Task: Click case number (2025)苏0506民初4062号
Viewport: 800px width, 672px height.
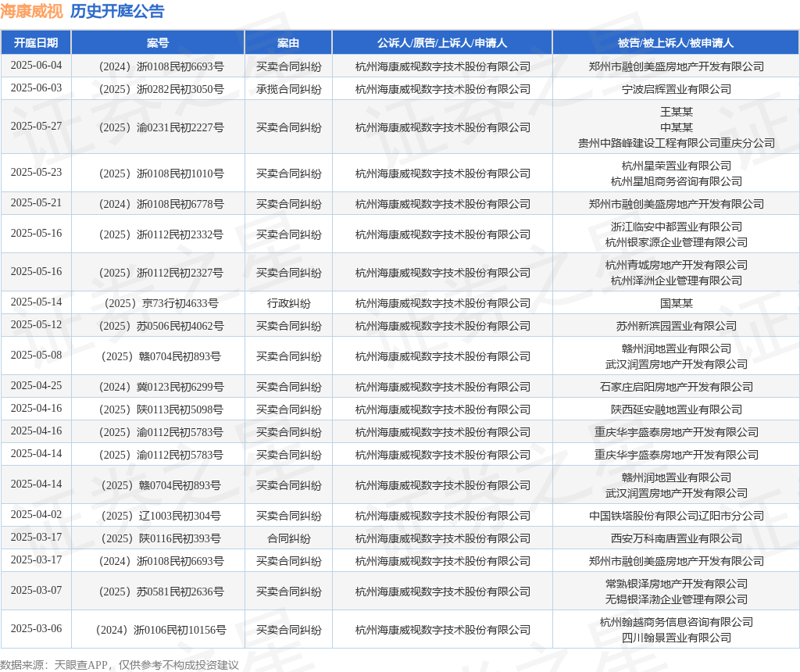Action: [x=161, y=326]
